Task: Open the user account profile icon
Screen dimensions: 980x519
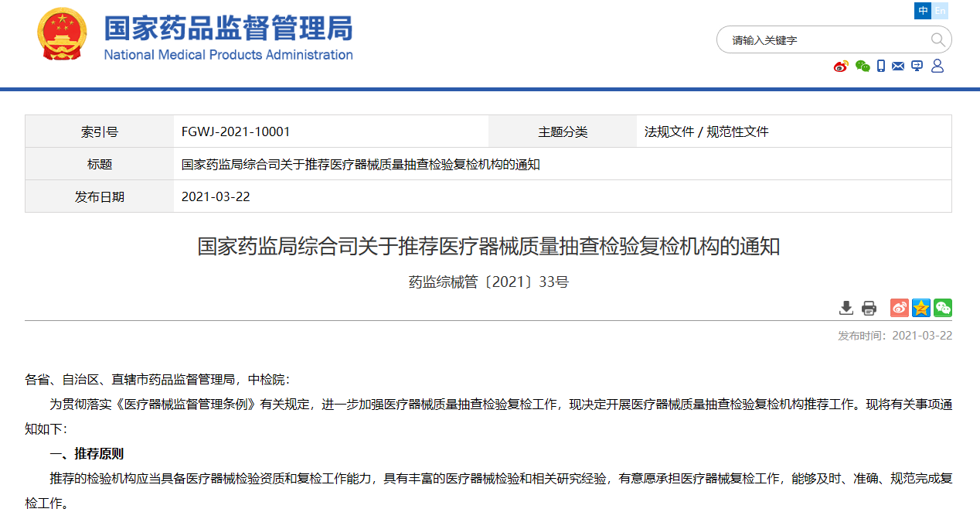Action: tap(937, 67)
